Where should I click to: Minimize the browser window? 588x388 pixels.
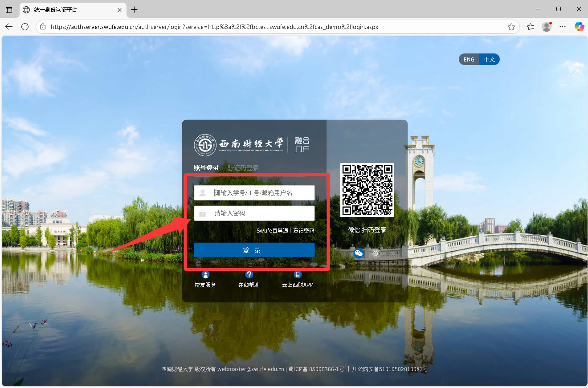538,9
